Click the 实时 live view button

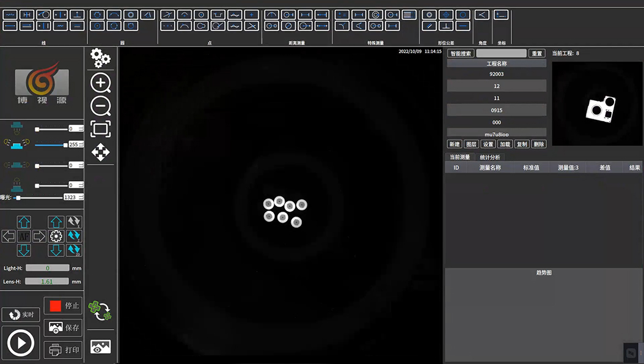click(x=21, y=314)
